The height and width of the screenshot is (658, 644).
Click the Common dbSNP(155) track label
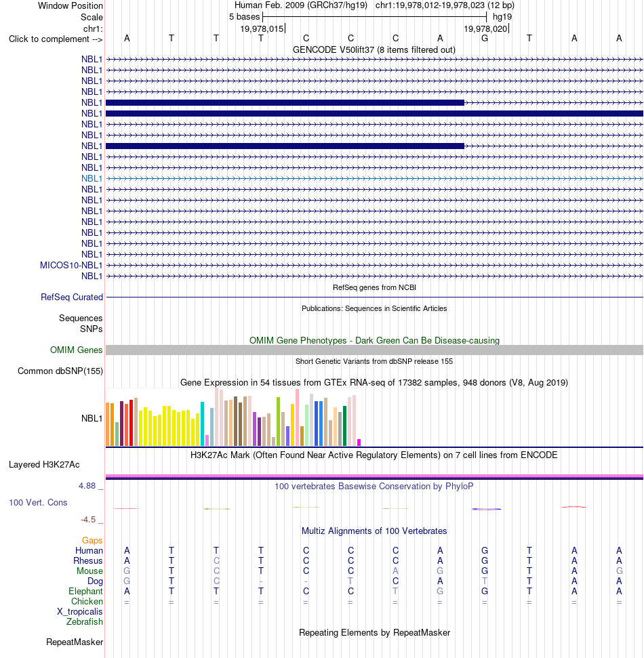click(x=60, y=371)
